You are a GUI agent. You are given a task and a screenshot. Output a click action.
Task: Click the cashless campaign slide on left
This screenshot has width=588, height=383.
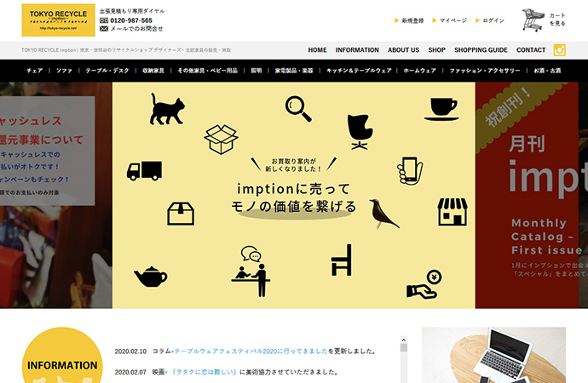[x=56, y=195]
